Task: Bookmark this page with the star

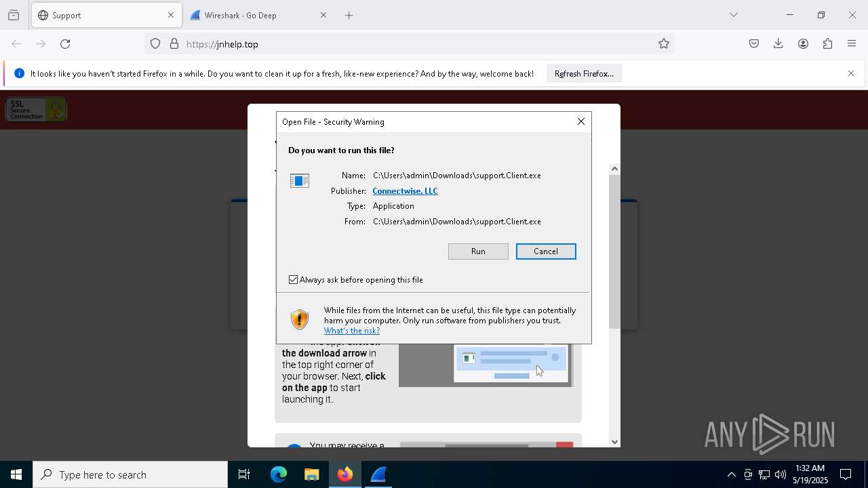Action: [x=664, y=44]
